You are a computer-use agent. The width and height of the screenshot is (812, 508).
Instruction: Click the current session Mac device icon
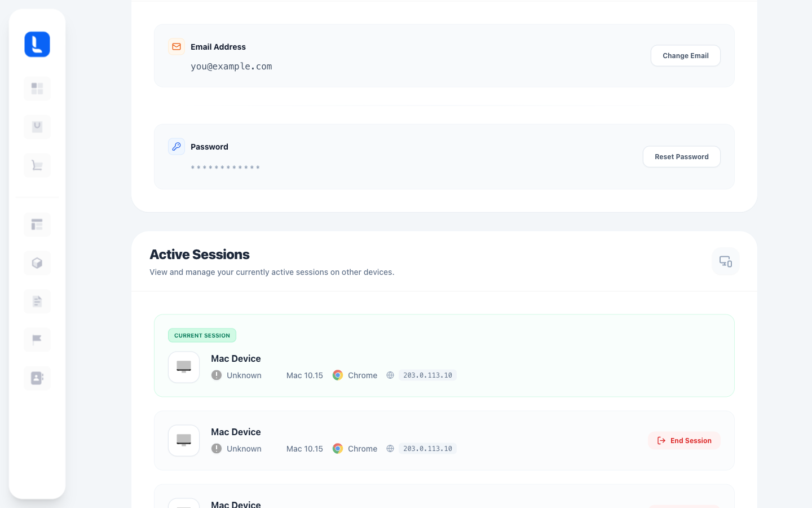click(184, 367)
